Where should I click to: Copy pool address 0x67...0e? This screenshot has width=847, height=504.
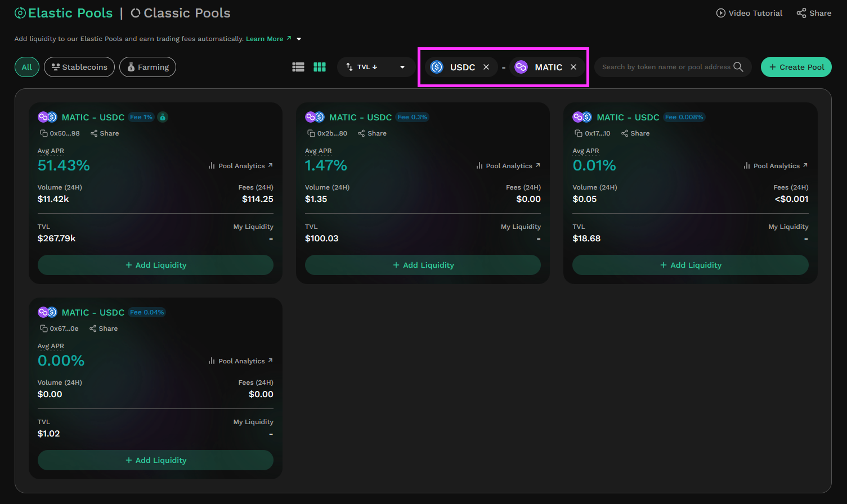click(x=43, y=328)
